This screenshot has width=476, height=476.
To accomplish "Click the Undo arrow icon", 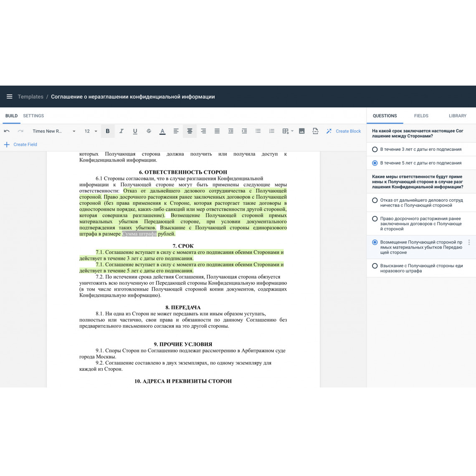I will [7, 131].
